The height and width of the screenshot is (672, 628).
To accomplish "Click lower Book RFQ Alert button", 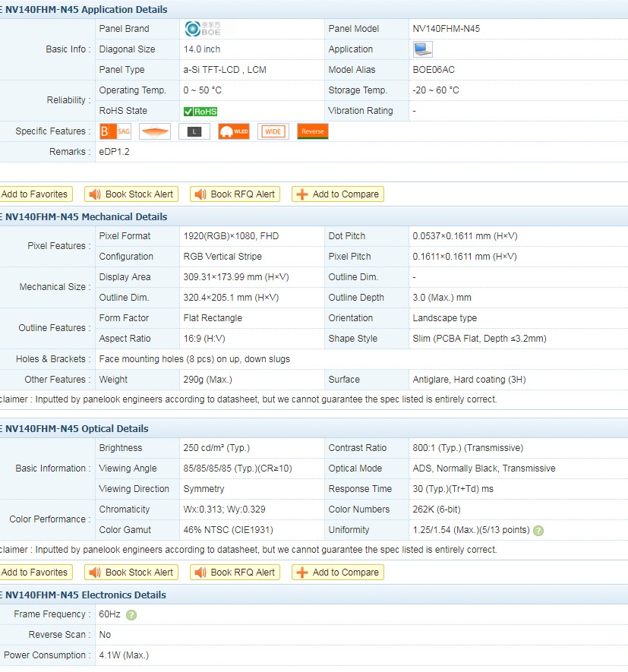I will point(235,572).
